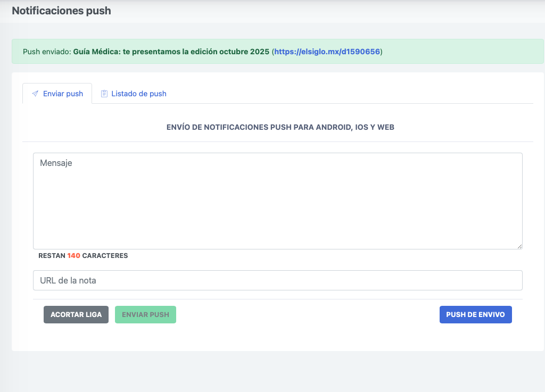This screenshot has height=392, width=545.
Task: Grab the Mensaje textarea resize handle
Action: pyautogui.click(x=519, y=246)
